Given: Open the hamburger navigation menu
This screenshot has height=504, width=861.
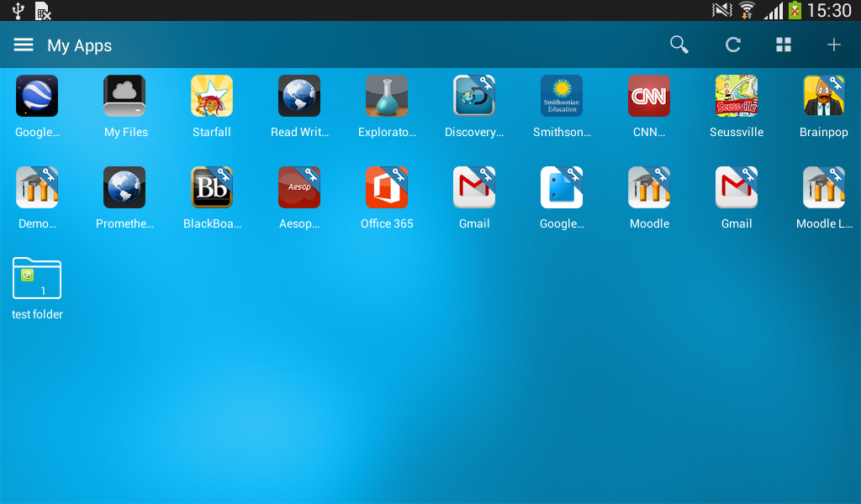Looking at the screenshot, I should (24, 45).
